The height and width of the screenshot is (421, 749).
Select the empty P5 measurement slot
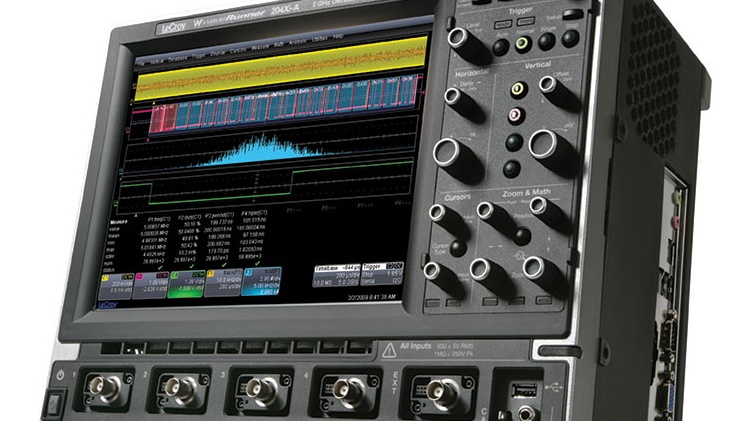(293, 210)
